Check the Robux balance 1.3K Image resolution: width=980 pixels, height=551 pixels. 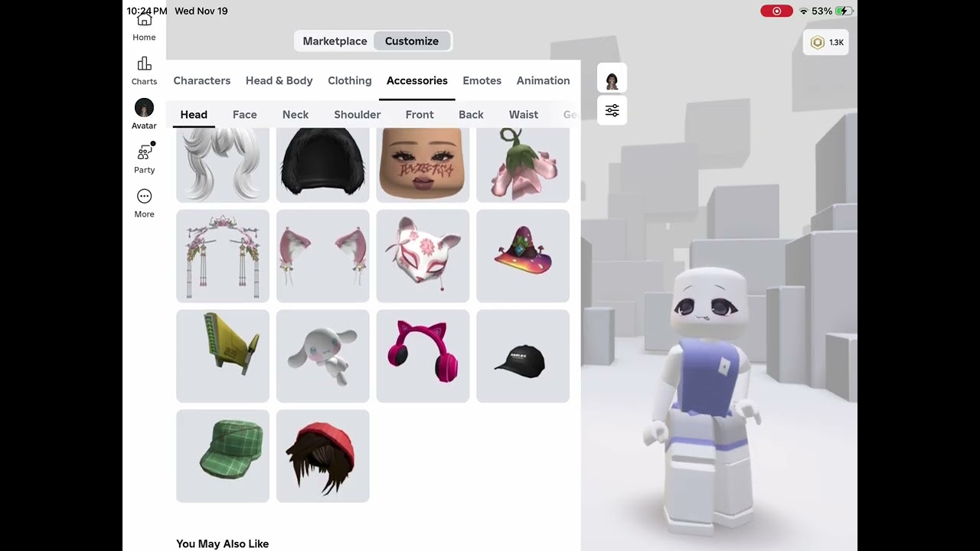tap(826, 43)
